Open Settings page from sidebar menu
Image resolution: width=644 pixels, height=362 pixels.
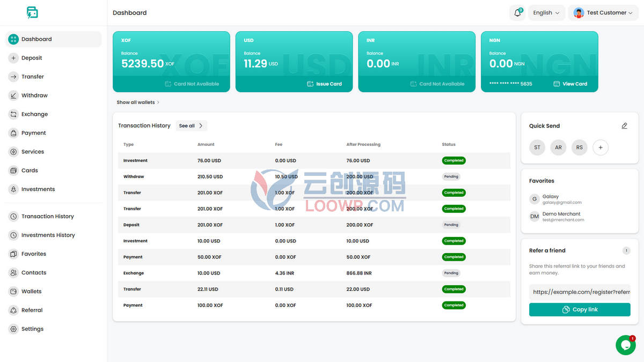53,329
